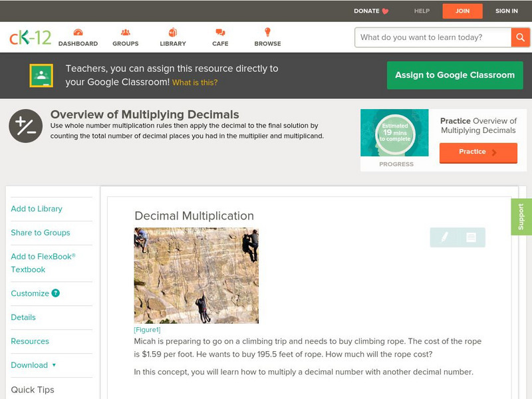Open the Resources link

point(30,341)
